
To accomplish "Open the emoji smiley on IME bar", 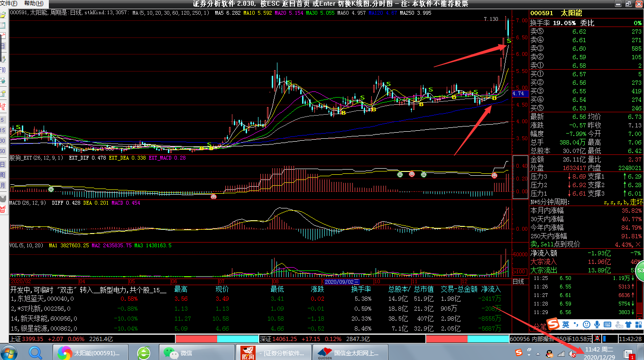I will (x=587, y=324).
